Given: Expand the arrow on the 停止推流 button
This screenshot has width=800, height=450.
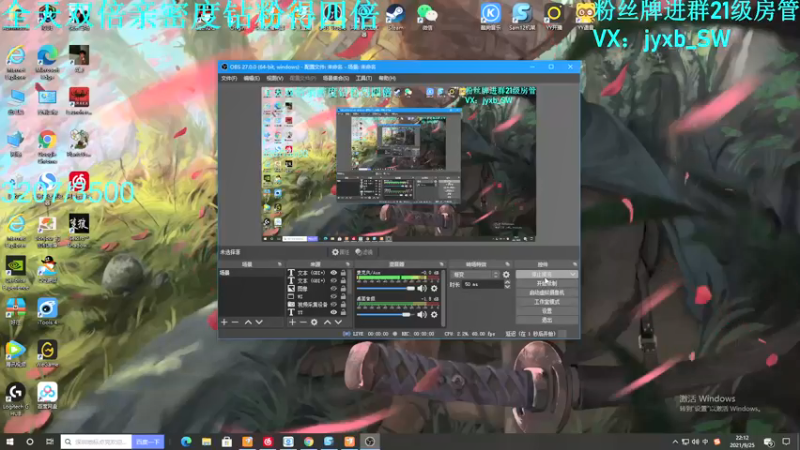Looking at the screenshot, I should point(573,274).
